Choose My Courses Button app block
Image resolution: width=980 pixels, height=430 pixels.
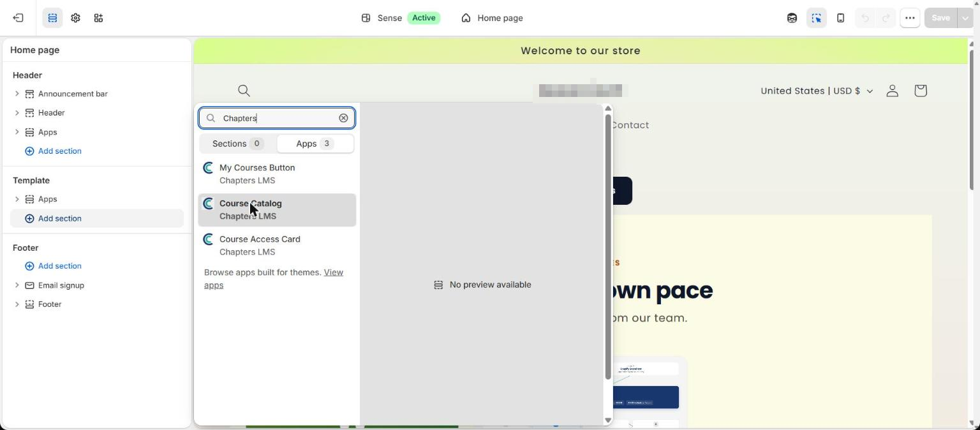(277, 174)
